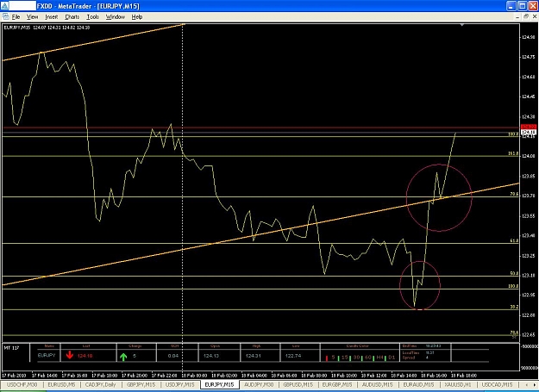Click the green up arrow in indicator panel

(123, 357)
